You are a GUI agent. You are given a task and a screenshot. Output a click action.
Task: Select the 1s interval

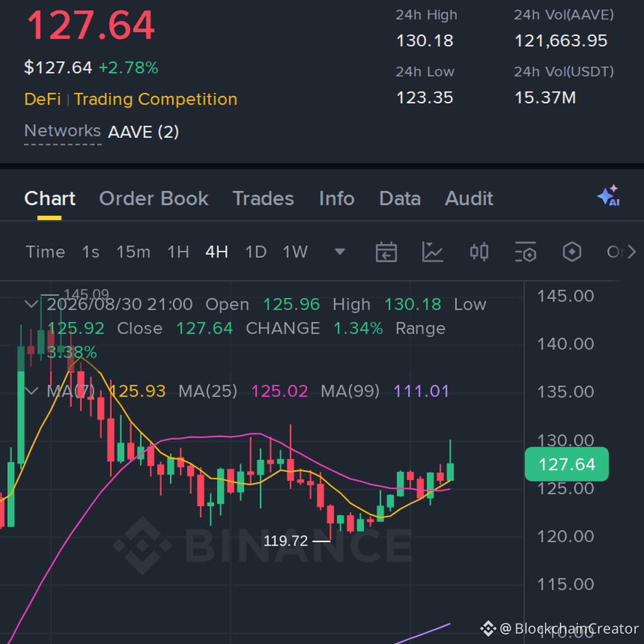pyautogui.click(x=91, y=252)
